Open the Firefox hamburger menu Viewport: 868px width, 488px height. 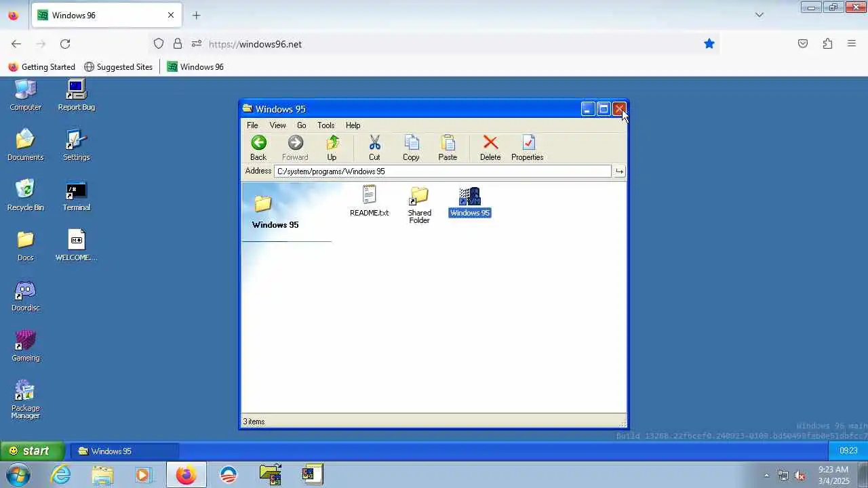pos(852,43)
